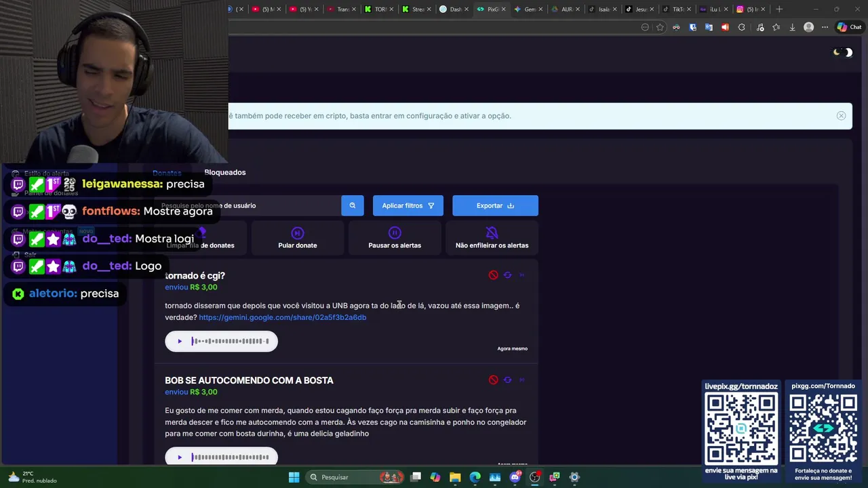
Task: Open the gemini.google.com share link
Action: click(282, 317)
